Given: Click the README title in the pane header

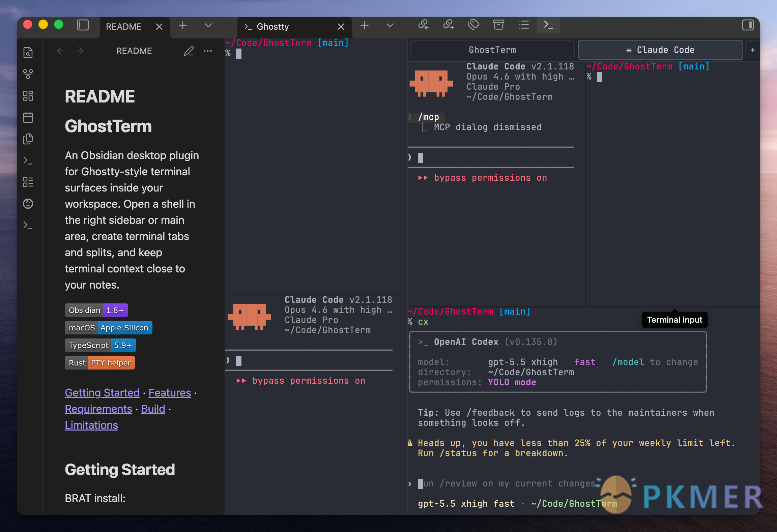Looking at the screenshot, I should [x=134, y=51].
